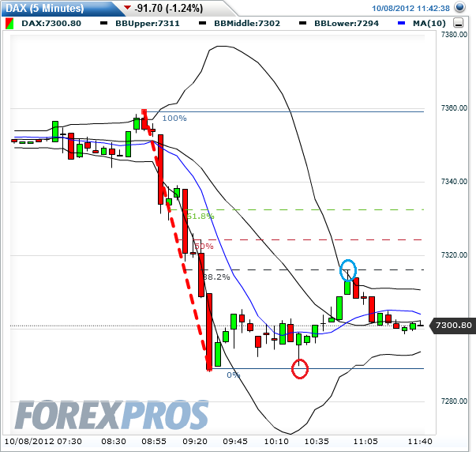Click the 11:05 time axis label
Image resolution: width=476 pixels, height=452 pixels.
tap(365, 442)
